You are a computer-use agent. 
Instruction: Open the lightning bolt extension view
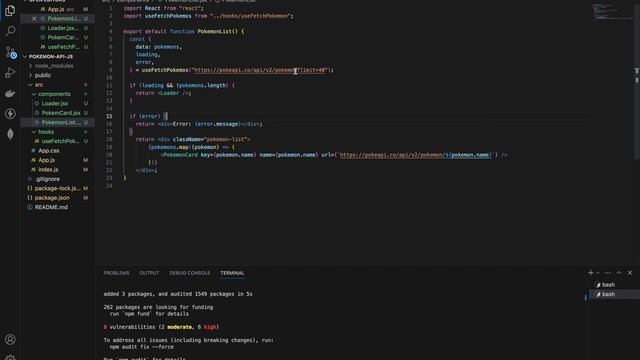point(10,113)
